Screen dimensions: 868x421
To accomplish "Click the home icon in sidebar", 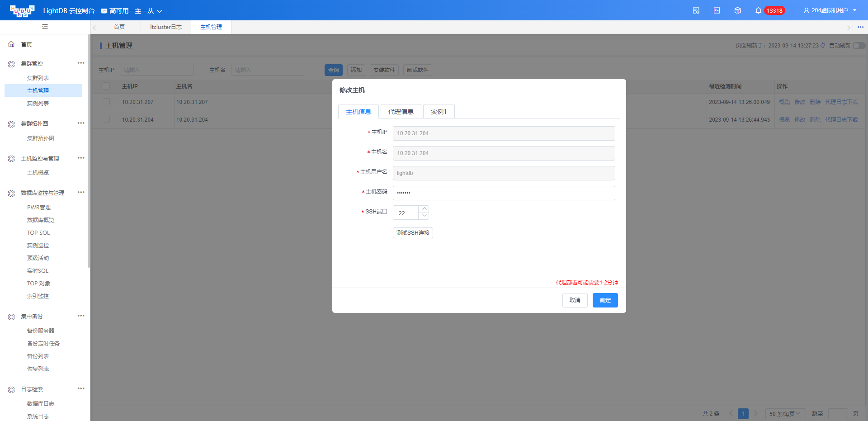I will pos(11,44).
